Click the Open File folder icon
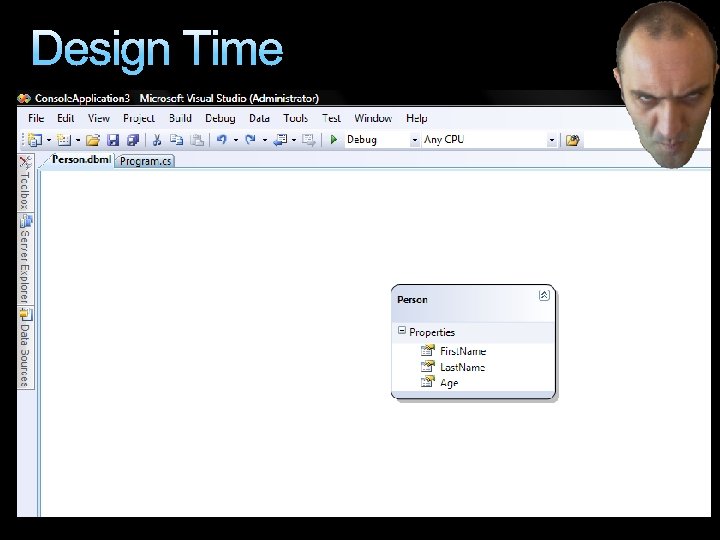This screenshot has height=540, width=720. coord(93,140)
